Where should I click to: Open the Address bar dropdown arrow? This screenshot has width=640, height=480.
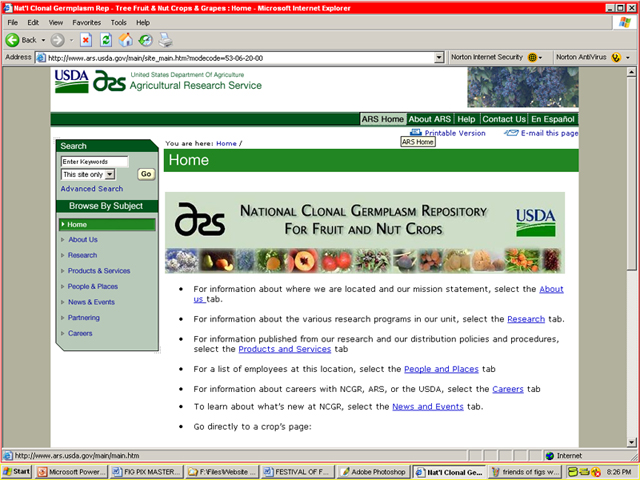439,58
